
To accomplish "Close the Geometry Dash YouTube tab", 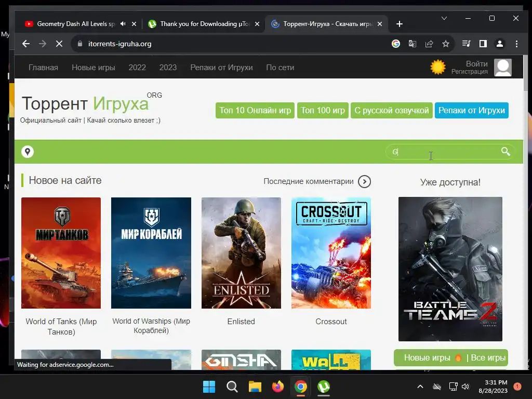I will click(134, 24).
